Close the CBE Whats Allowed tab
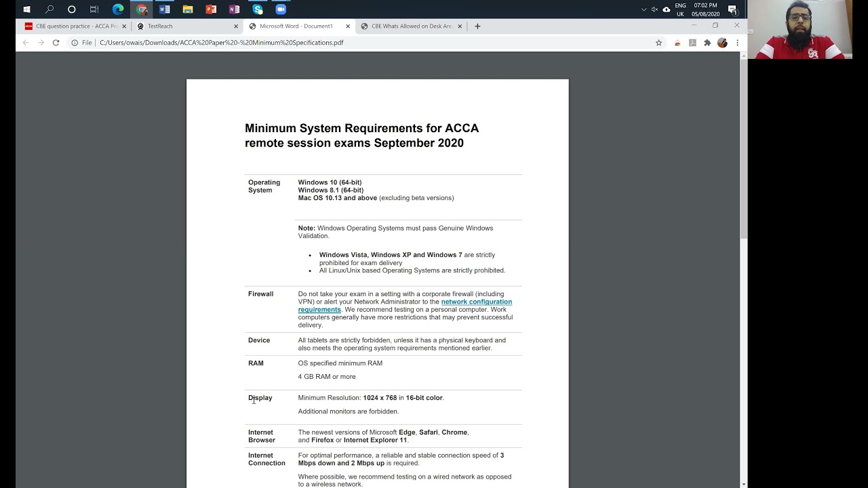 [x=460, y=26]
